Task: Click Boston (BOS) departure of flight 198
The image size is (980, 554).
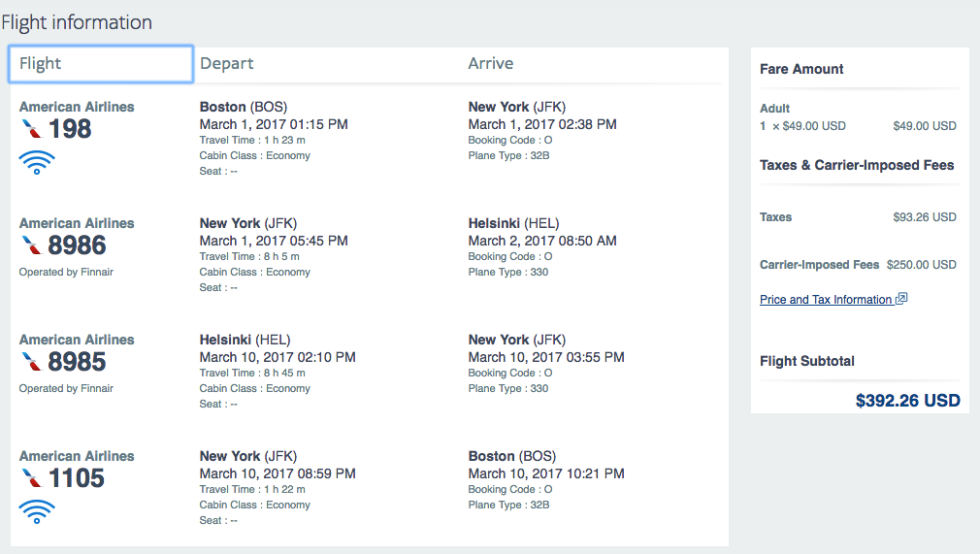Action: [x=244, y=107]
